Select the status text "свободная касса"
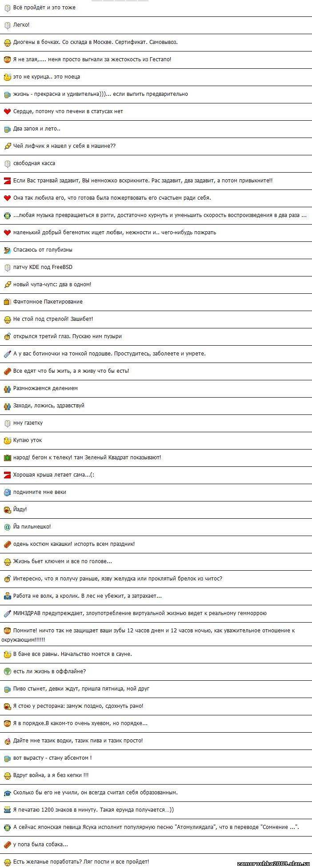Viewport: 312px width, 868px height. pos(34,163)
